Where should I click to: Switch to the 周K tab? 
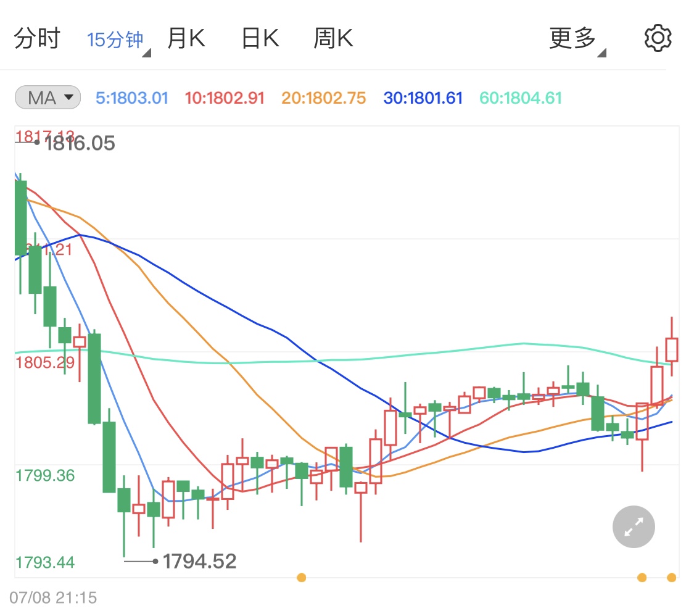(333, 38)
